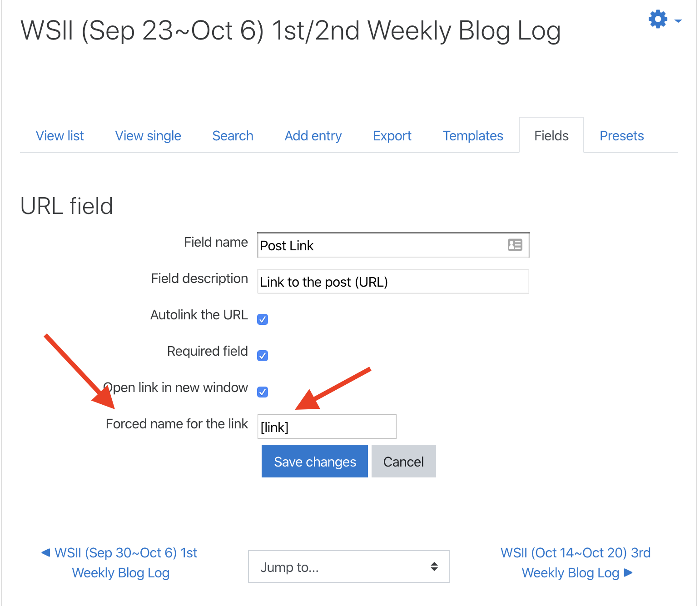
Task: Open WSII (Oct 14~Oct 20) 3rd Weekly Blog Log
Action: [575, 562]
